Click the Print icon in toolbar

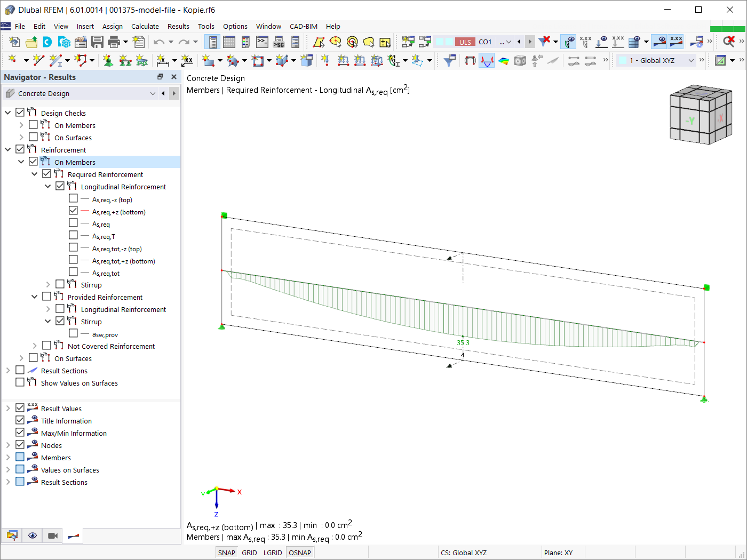click(x=114, y=42)
